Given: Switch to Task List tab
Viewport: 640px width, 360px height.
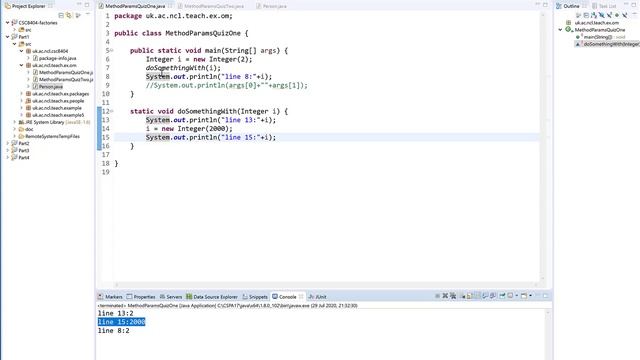Looking at the screenshot, I should pyautogui.click(x=604, y=6).
